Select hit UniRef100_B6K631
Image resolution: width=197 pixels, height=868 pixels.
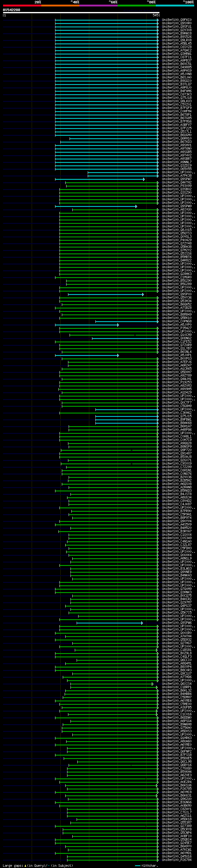176,796
